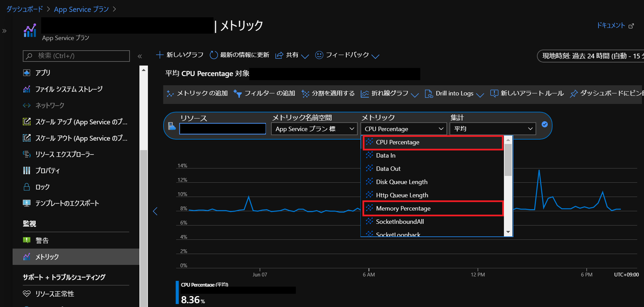The height and width of the screenshot is (307, 644).
Task: Open the アプリ sidebar item icon
Action: tap(27, 73)
